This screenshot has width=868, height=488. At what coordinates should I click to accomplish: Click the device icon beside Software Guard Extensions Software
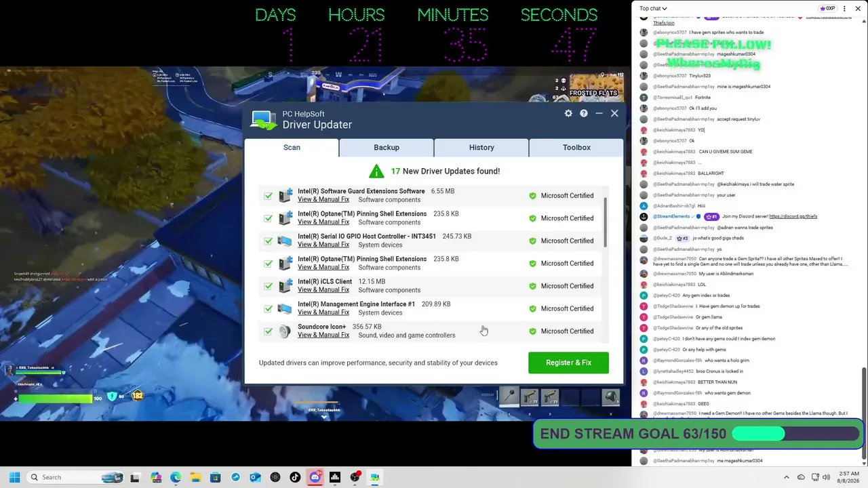(x=285, y=195)
